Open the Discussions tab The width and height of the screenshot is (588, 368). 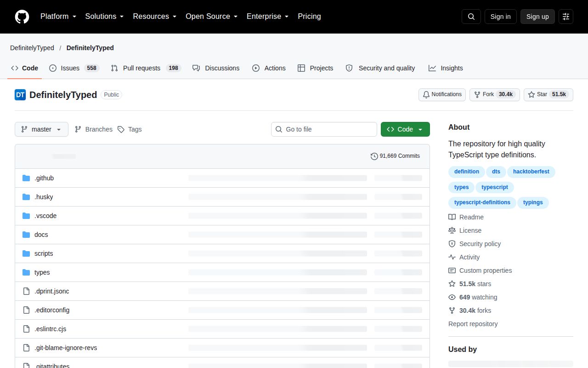(x=216, y=68)
